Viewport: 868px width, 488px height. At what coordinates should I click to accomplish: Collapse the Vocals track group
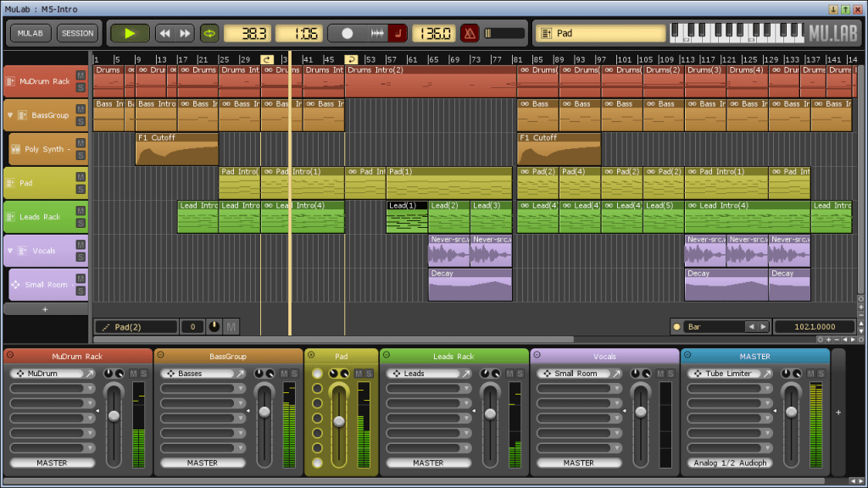click(10, 249)
